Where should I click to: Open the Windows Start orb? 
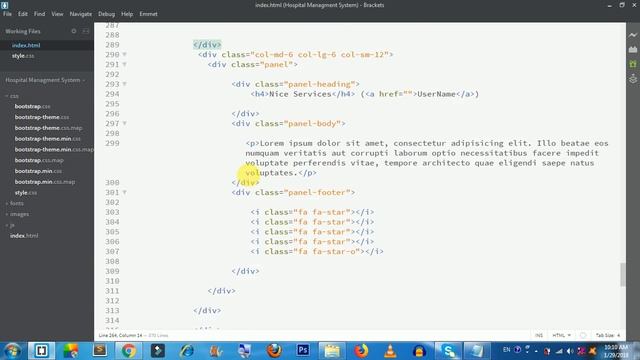click(12, 351)
